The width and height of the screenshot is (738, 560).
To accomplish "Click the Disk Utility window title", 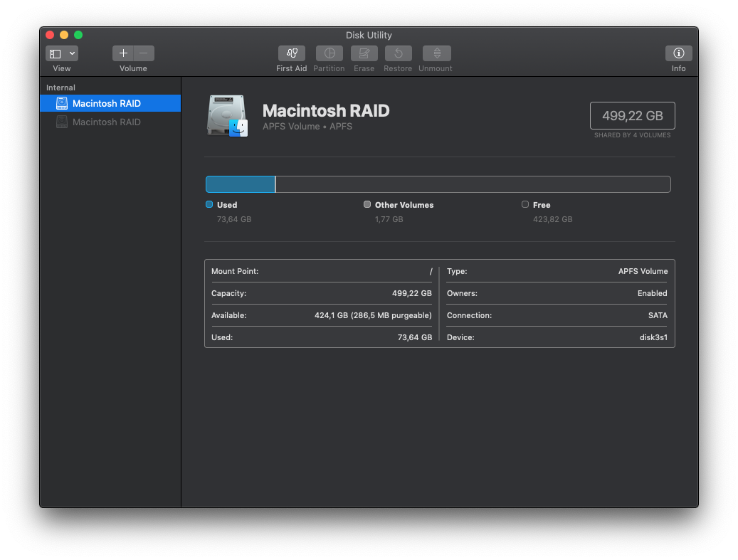I will (x=369, y=36).
